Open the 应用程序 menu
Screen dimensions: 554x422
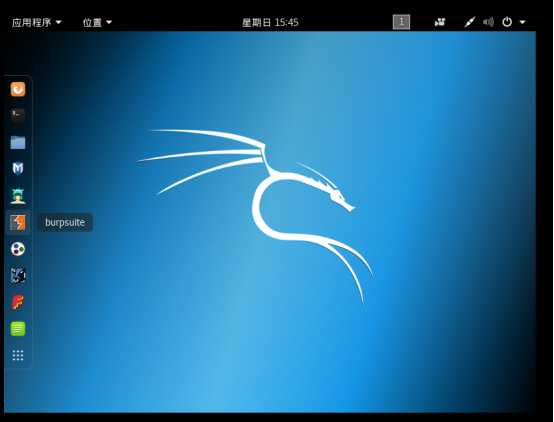point(36,22)
